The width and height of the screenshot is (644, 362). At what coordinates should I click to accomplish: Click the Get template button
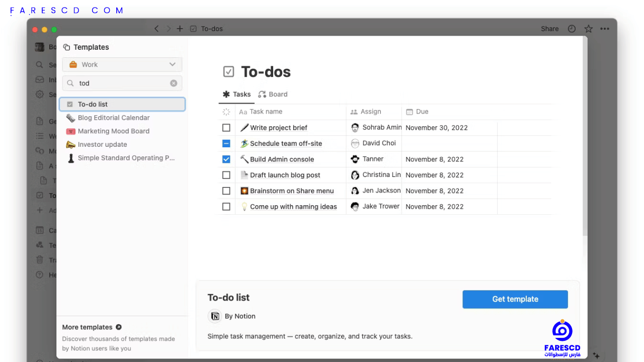pos(515,299)
